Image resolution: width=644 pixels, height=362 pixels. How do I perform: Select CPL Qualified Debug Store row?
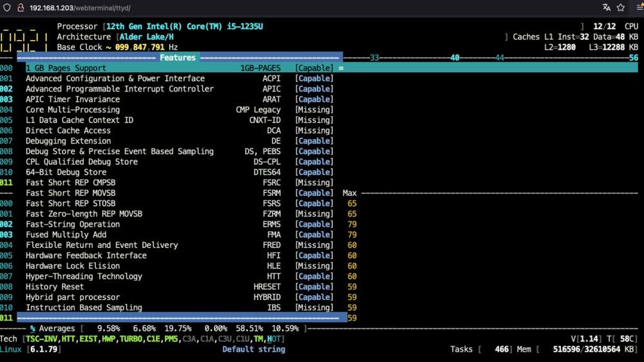tap(180, 162)
